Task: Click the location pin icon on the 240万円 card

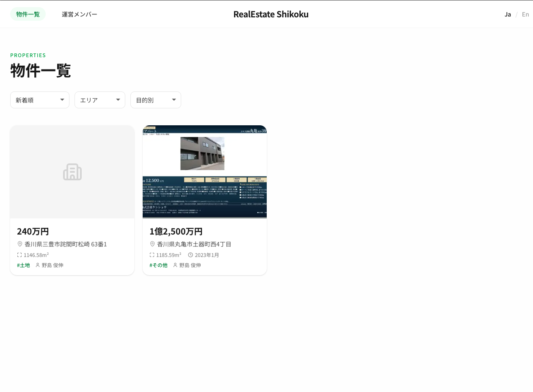Action: pyautogui.click(x=20, y=244)
